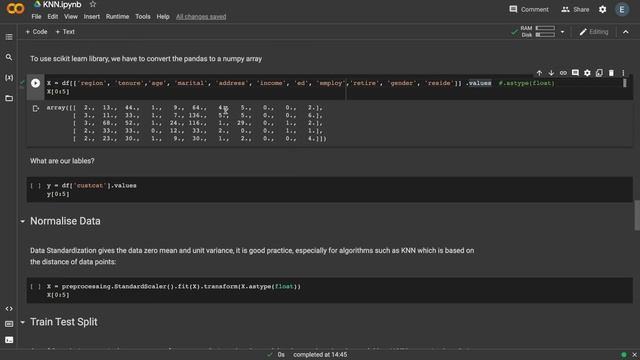The image size is (640, 360).
Task: Share the notebook
Action: [575, 9]
